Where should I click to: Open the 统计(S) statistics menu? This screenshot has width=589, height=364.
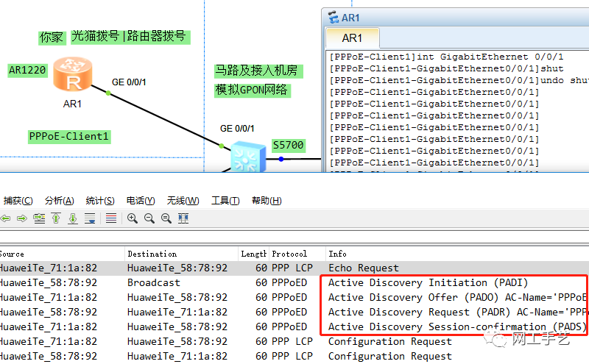point(100,201)
